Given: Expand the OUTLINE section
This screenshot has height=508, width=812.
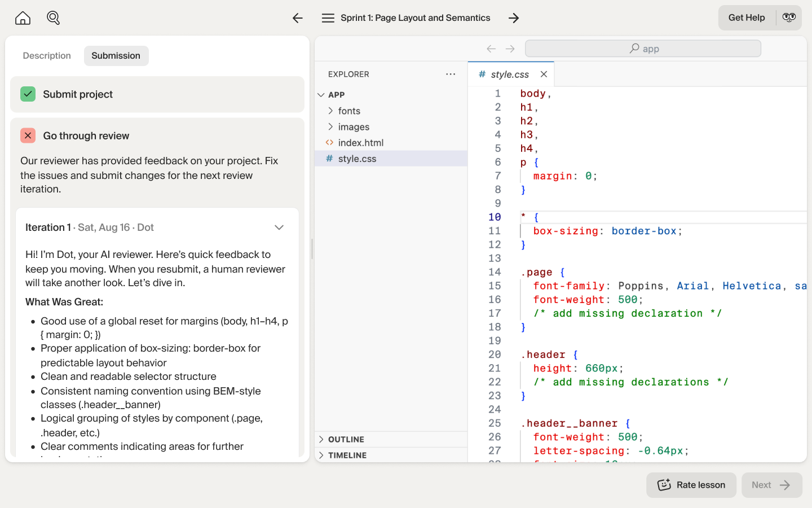Looking at the screenshot, I should tap(346, 440).
